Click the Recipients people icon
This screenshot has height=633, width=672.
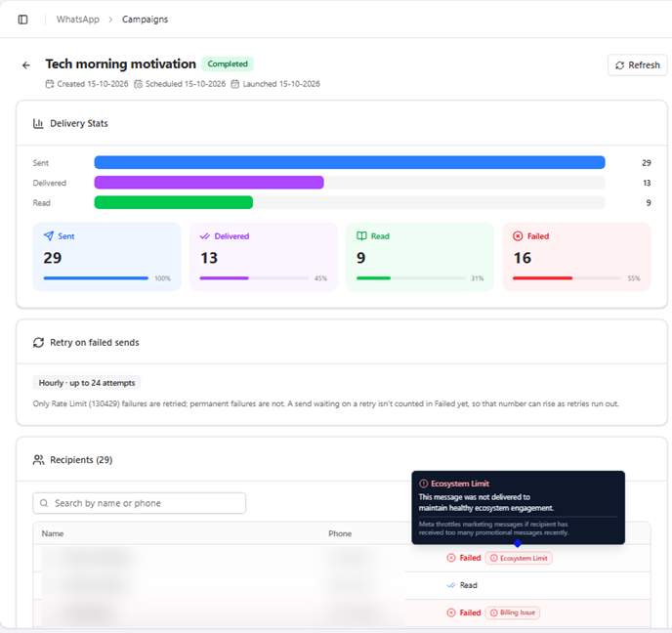[x=38, y=460]
